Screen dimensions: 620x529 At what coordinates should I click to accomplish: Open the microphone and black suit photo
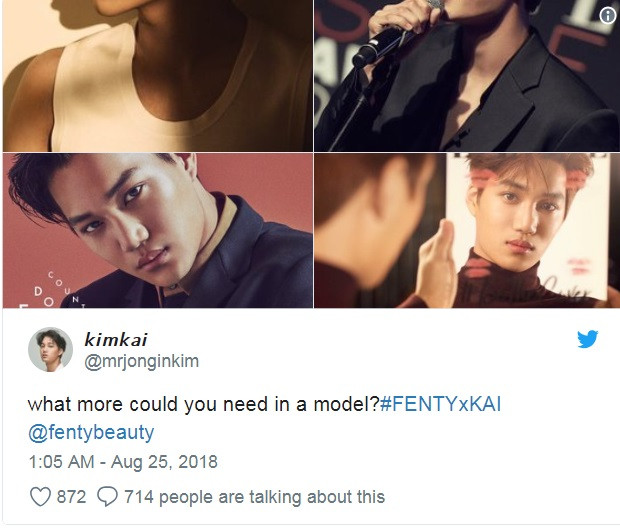point(467,76)
